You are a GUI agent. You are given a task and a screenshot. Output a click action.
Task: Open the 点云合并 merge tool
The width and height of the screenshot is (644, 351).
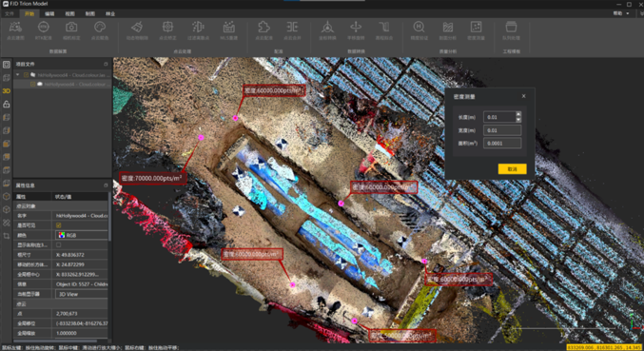(x=292, y=30)
